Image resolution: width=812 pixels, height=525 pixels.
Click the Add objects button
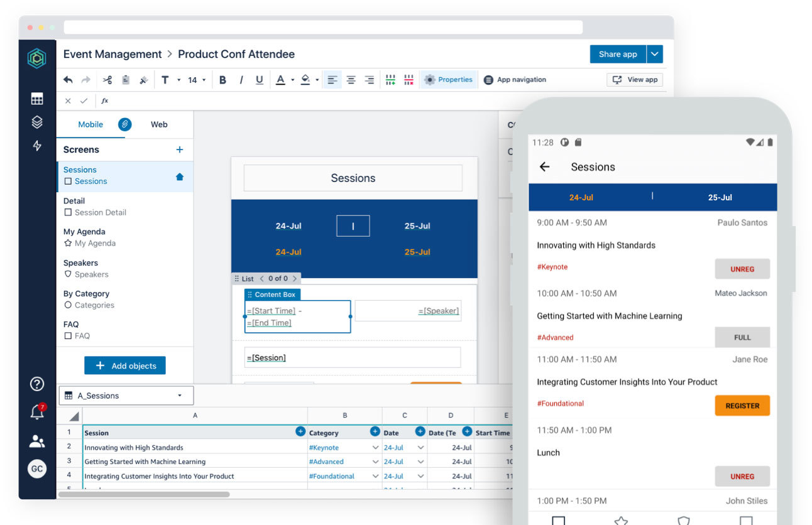[125, 365]
